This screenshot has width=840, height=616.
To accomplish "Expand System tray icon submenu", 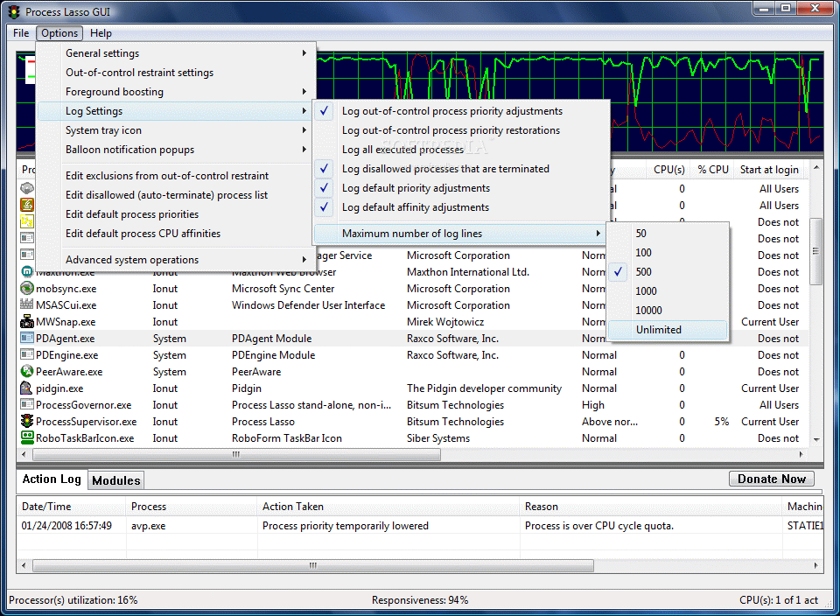I will (175, 130).
